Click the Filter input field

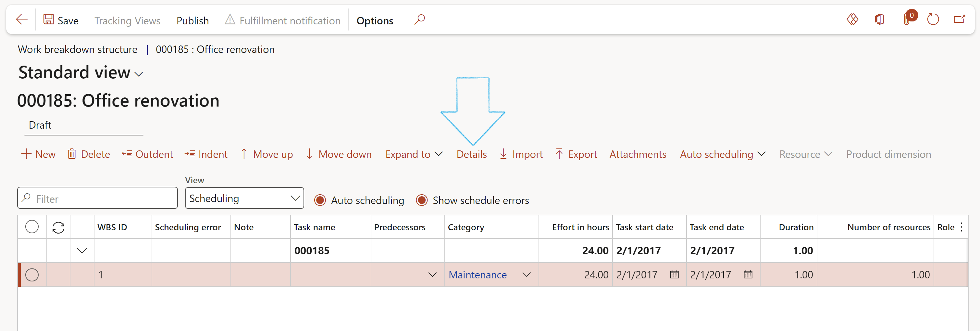tap(103, 198)
